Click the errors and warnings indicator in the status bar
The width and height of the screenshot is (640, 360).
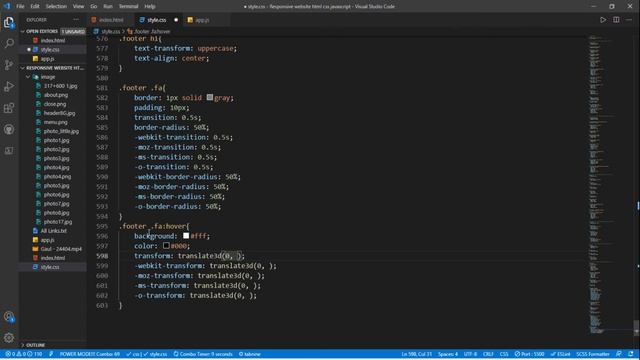(24, 354)
